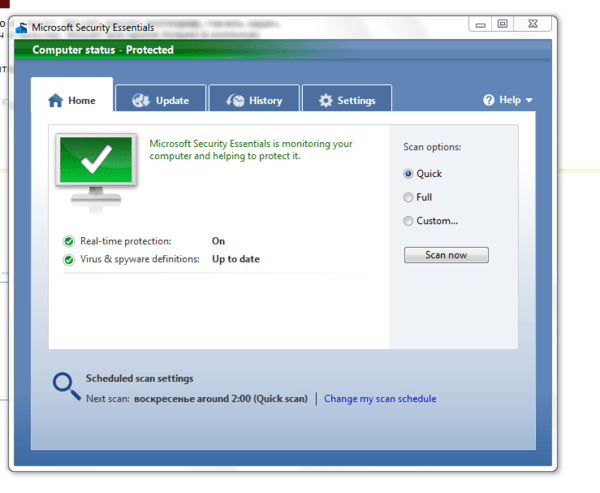Image resolution: width=600 pixels, height=493 pixels.
Task: Click the Real-time protection 'On' value
Action: pos(218,241)
